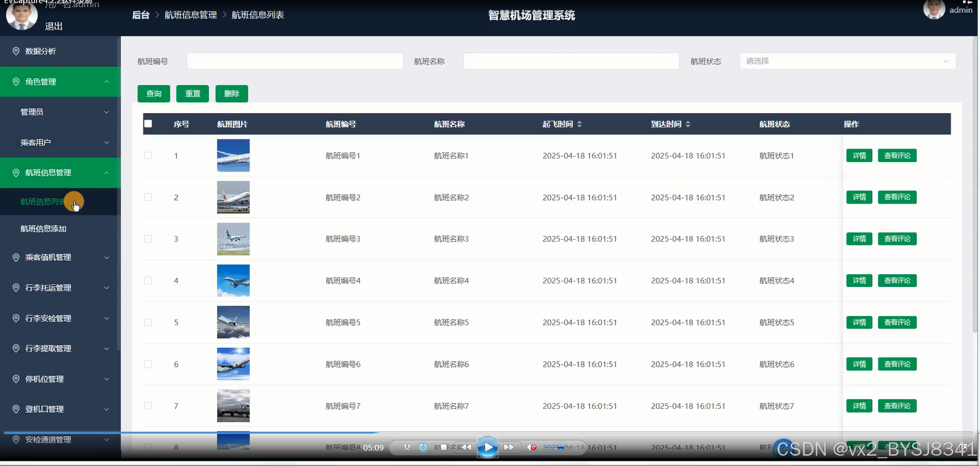Check the box for row 2
This screenshot has width=980, height=466.
pyautogui.click(x=148, y=197)
